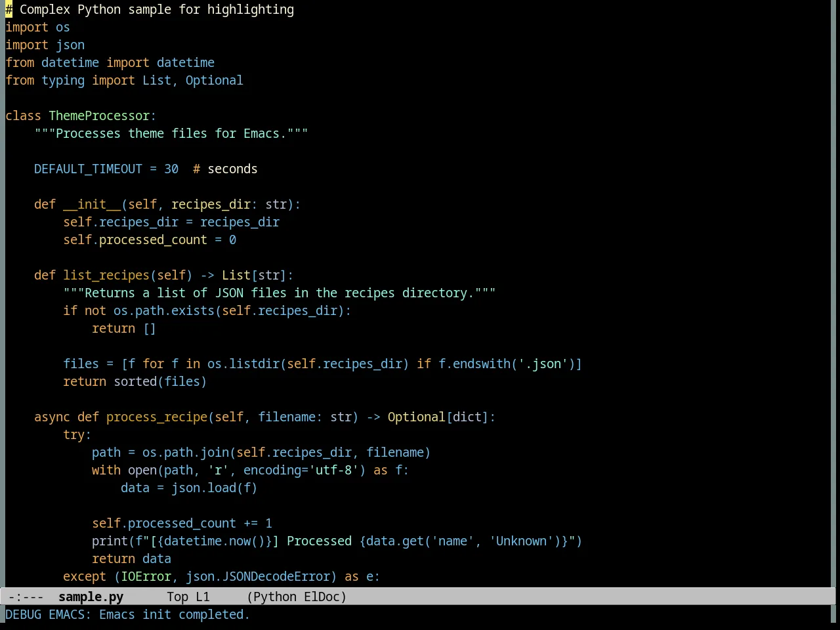Click the 'list_recipes' function name

[x=106, y=275]
